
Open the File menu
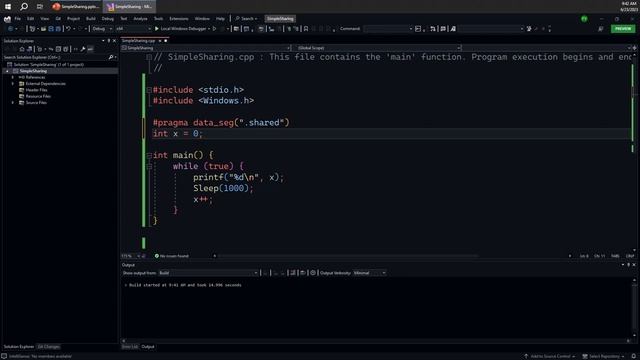point(18,19)
